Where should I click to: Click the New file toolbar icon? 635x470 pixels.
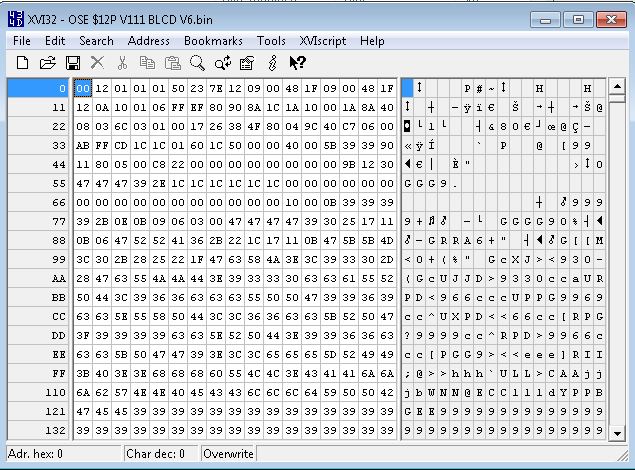pos(23,63)
